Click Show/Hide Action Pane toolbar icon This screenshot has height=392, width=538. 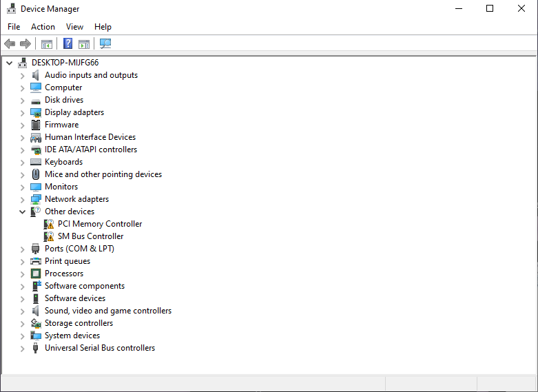click(x=84, y=44)
